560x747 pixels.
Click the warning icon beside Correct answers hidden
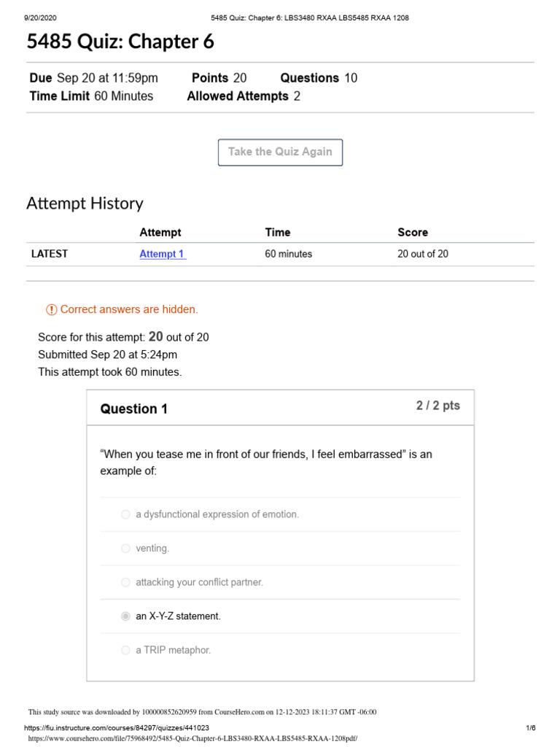(51, 309)
